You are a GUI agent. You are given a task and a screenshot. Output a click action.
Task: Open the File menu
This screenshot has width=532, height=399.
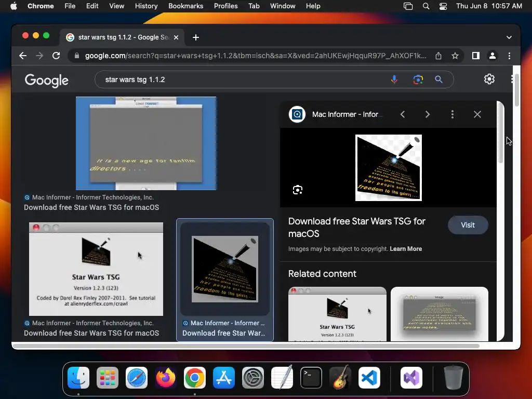(70, 6)
